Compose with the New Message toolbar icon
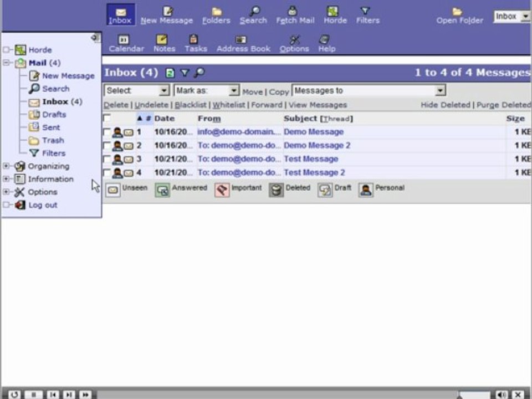532x399 pixels. 167,12
